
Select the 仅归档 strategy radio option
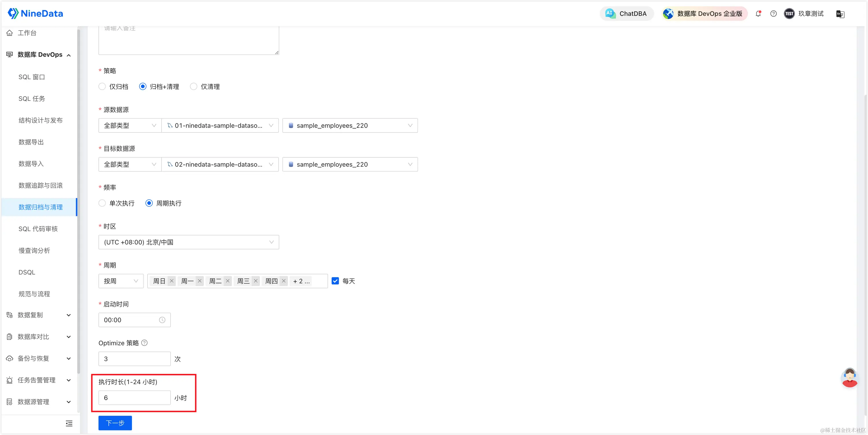point(102,87)
